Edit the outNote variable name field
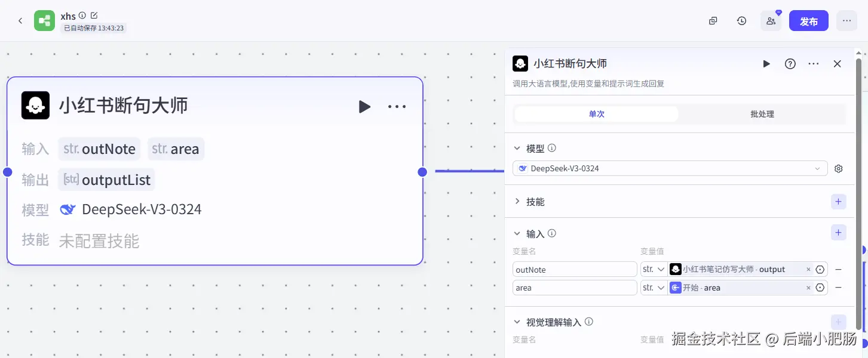Viewport: 868px width, 358px height. click(575, 270)
